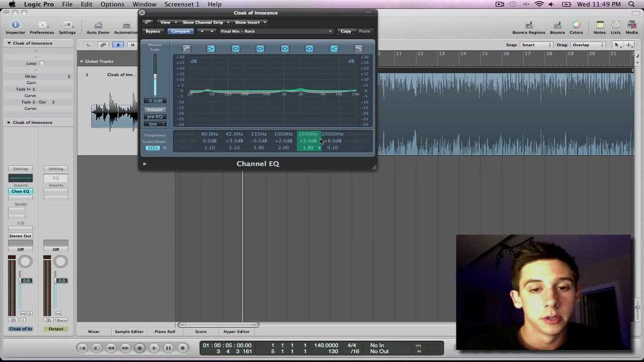The height and width of the screenshot is (362, 644).
Task: Expand the Channel EQ extended parameters triangle
Action: pyautogui.click(x=144, y=163)
